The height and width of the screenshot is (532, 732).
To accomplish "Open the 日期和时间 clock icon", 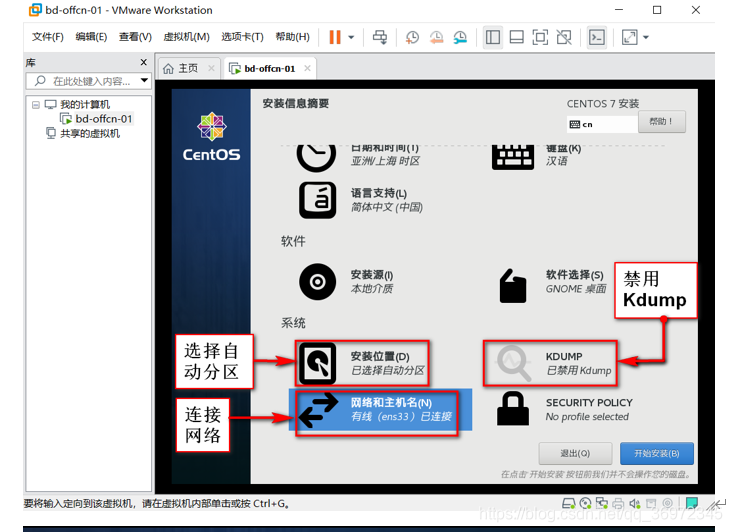I will coord(316,156).
